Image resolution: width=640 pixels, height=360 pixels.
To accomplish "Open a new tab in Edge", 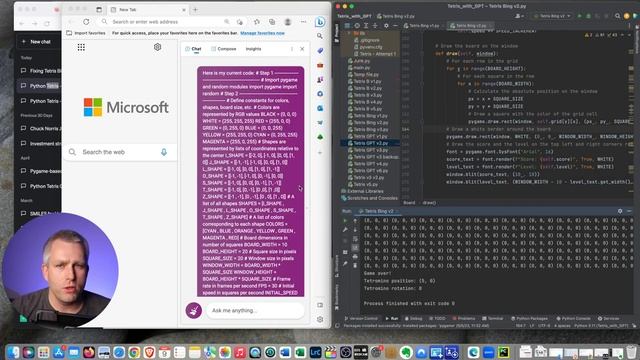I will 195,9.
